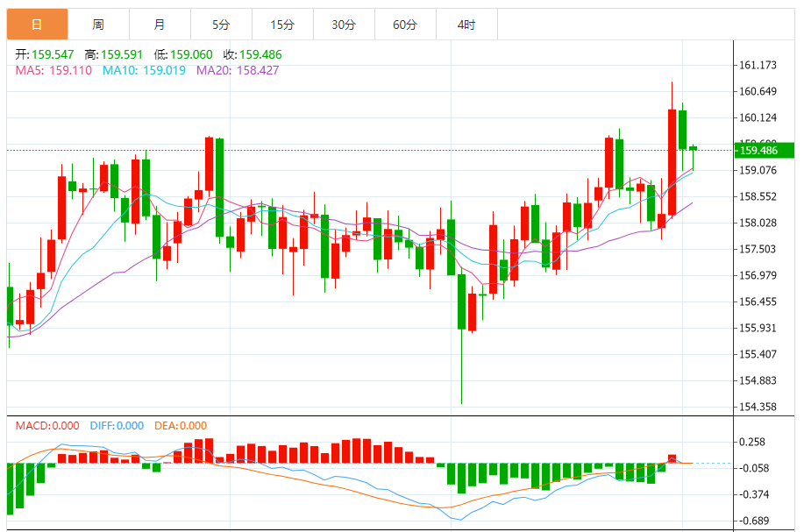
Task: Click the 158.552 price axis label
Action: [758, 196]
